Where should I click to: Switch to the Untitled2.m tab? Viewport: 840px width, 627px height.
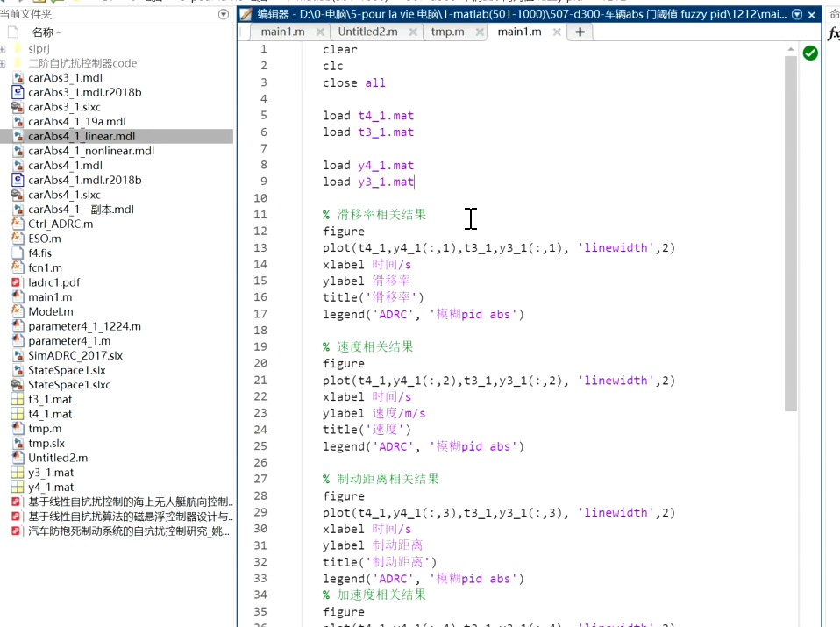tap(369, 32)
